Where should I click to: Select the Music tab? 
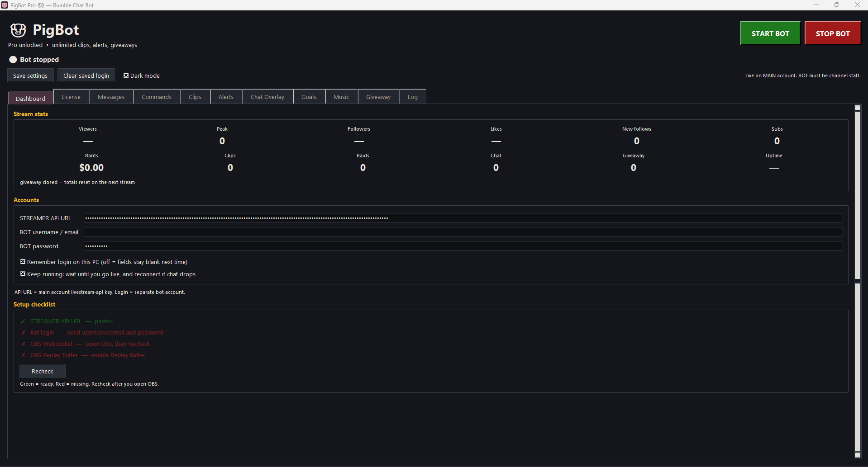(x=341, y=97)
